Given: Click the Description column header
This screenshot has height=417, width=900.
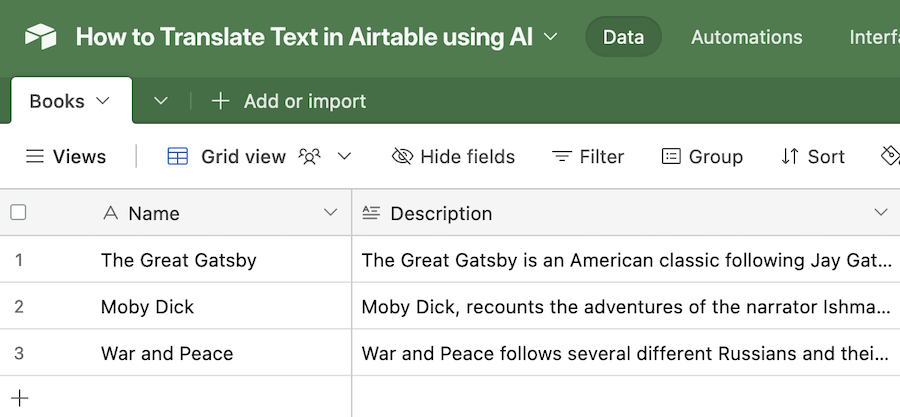Looking at the screenshot, I should (x=626, y=213).
